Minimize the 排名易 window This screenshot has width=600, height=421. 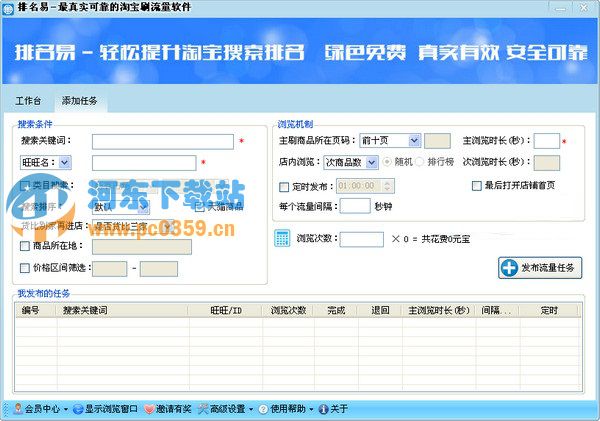(561, 7)
